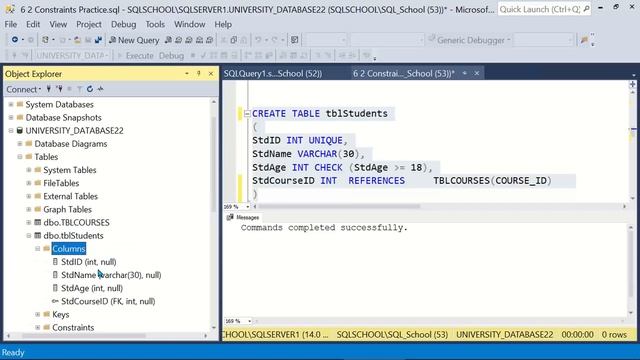This screenshot has width=640, height=360.
Task: Click the Copy toolbar icon
Action: click(233, 40)
